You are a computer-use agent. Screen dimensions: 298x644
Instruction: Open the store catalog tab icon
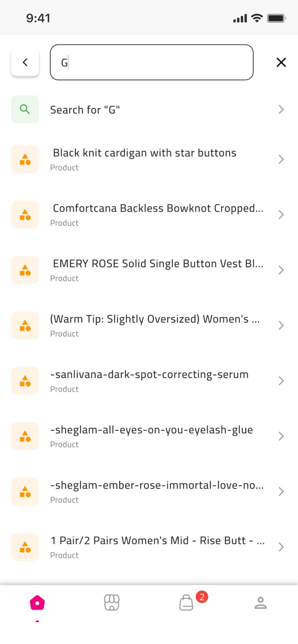pos(112,603)
